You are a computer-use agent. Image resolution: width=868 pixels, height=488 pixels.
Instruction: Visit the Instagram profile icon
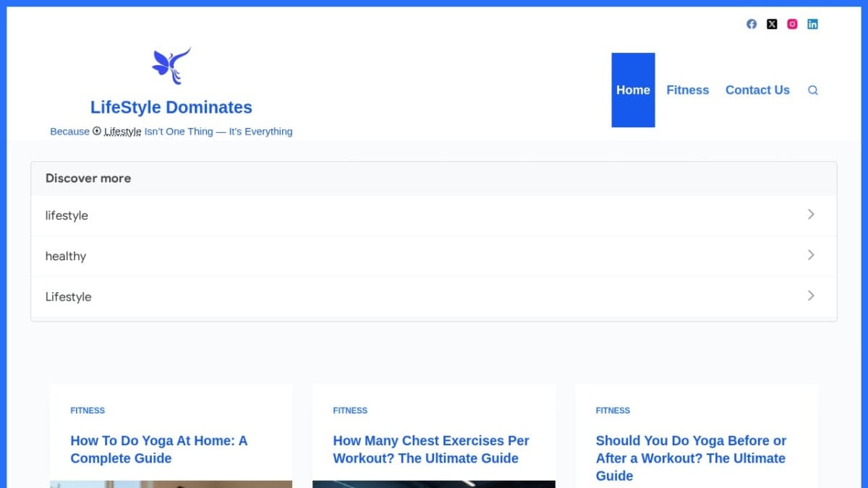pos(792,24)
